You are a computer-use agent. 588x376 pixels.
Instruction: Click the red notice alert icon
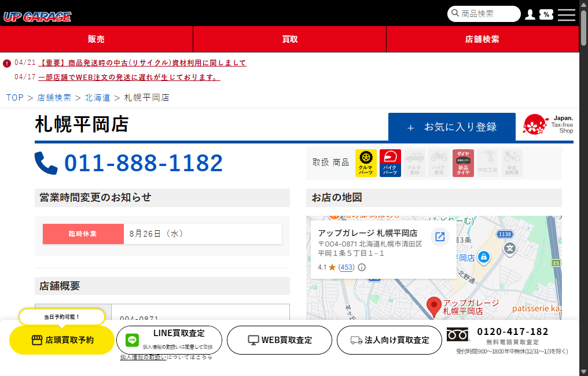[x=7, y=64]
